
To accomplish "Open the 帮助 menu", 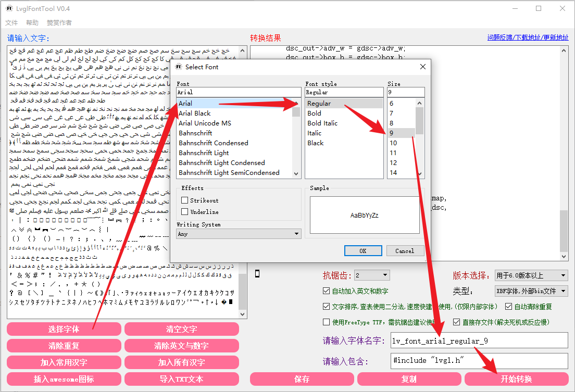I will pos(32,23).
